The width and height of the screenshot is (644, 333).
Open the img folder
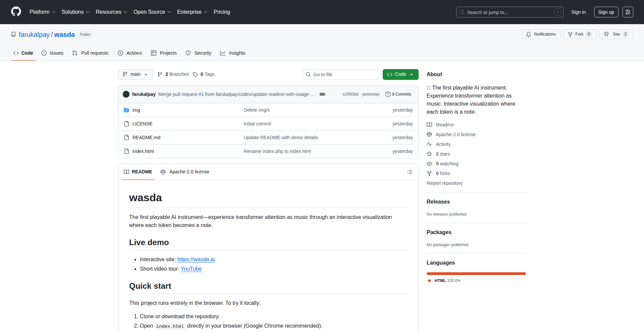[136, 110]
